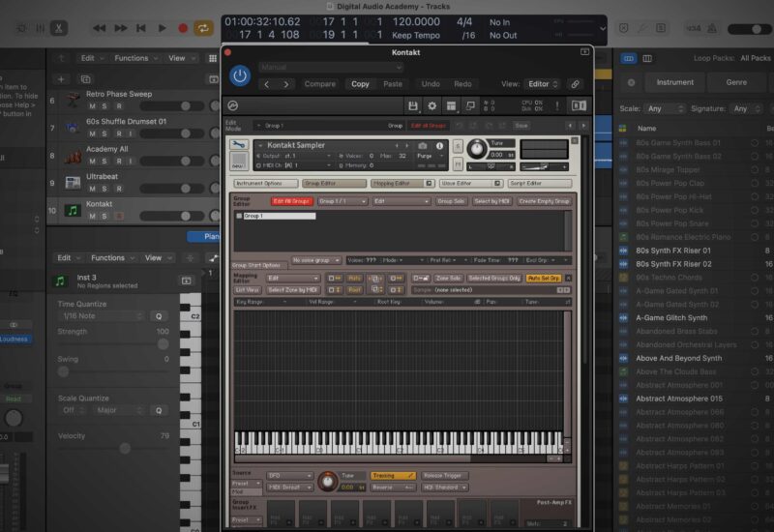Start playback with the Play button
This screenshot has width=774, height=532.
click(x=162, y=28)
